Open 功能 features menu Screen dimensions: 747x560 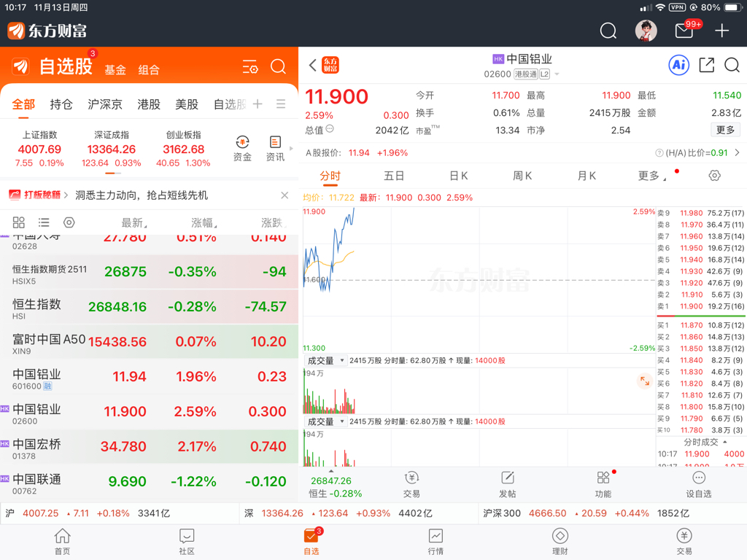[x=603, y=485]
